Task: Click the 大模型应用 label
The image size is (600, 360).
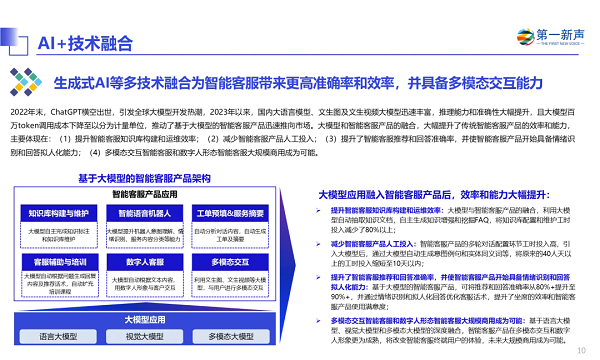Action: pos(145,320)
